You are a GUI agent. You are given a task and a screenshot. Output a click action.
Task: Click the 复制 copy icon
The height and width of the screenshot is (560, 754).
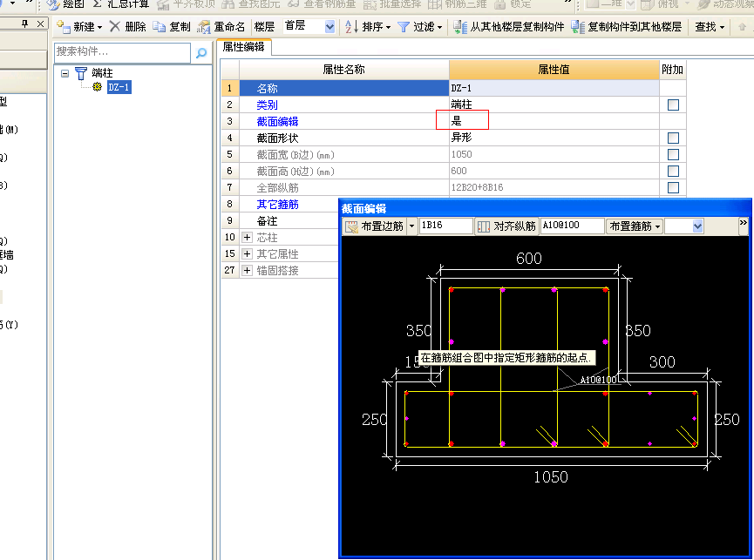pyautogui.click(x=160, y=27)
